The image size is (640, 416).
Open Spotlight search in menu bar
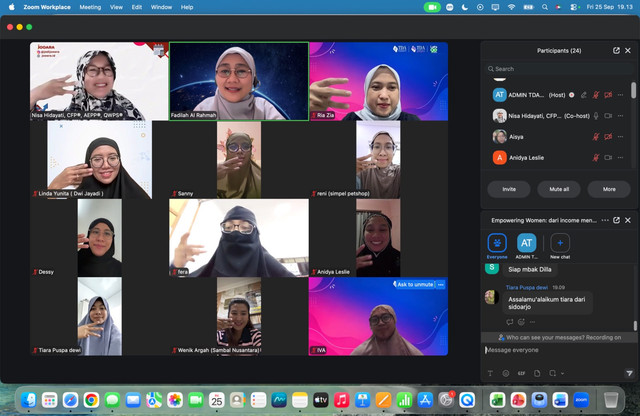coord(545,7)
